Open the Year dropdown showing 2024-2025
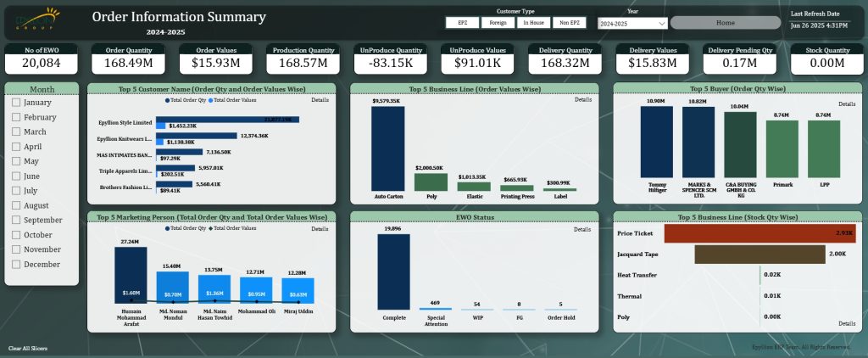The image size is (868, 358). click(632, 24)
